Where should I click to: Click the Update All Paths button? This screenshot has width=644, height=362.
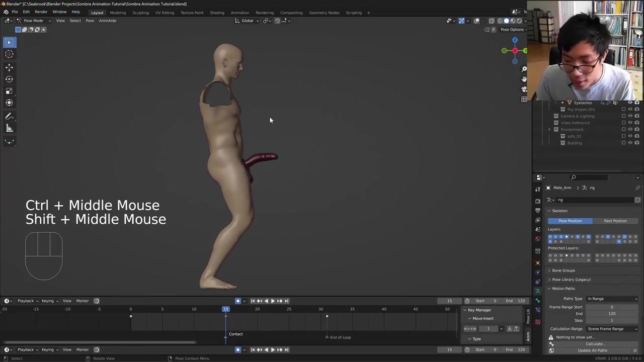pos(592,350)
